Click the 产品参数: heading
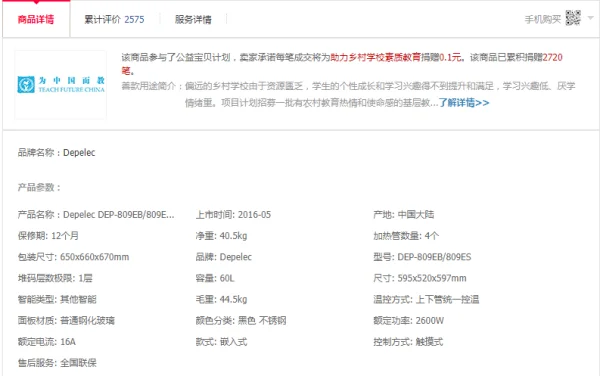Viewport: 600px width, 376px height. coord(39,187)
